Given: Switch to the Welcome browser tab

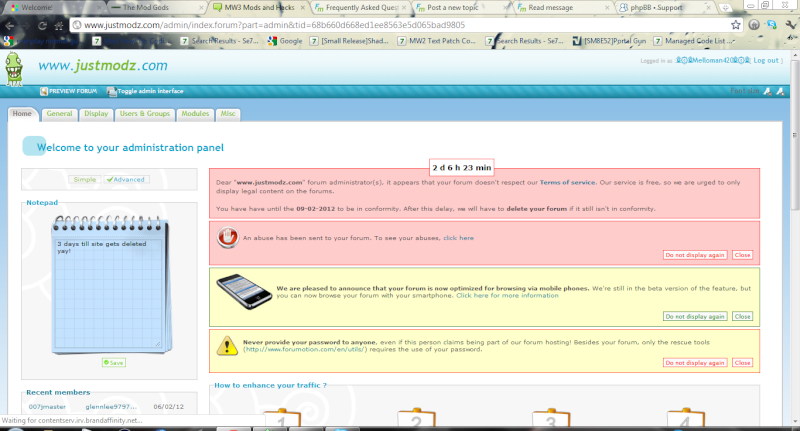Looking at the screenshot, I should pyautogui.click(x=54, y=8).
